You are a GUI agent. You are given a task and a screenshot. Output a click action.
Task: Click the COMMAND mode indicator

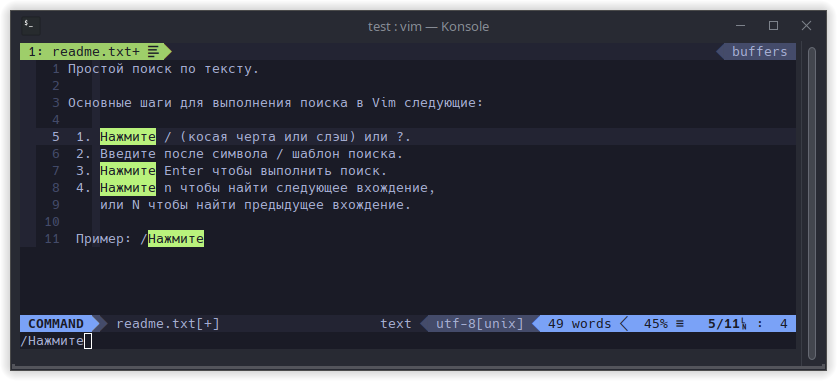(56, 324)
